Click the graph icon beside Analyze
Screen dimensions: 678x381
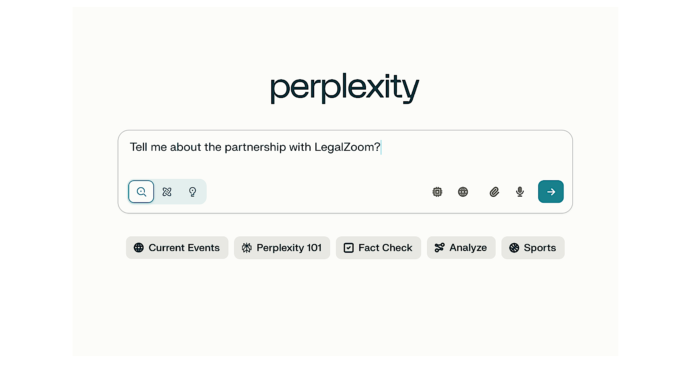(439, 248)
